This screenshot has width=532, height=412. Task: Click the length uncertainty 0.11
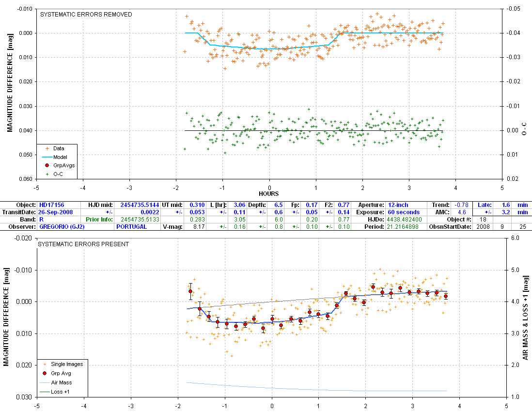(239, 212)
